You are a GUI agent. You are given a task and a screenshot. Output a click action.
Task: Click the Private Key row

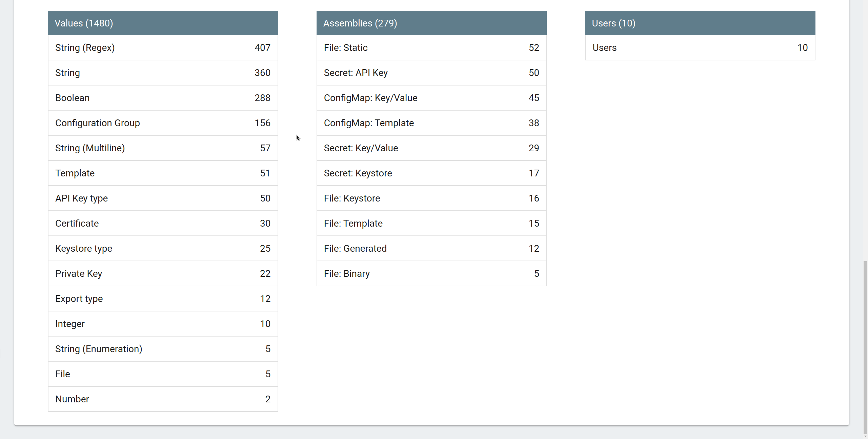163,274
